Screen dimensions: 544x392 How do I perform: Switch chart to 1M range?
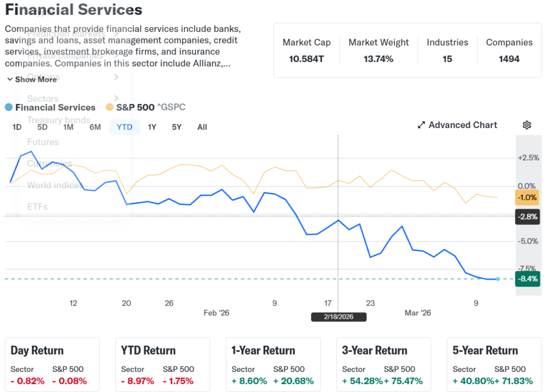point(68,127)
